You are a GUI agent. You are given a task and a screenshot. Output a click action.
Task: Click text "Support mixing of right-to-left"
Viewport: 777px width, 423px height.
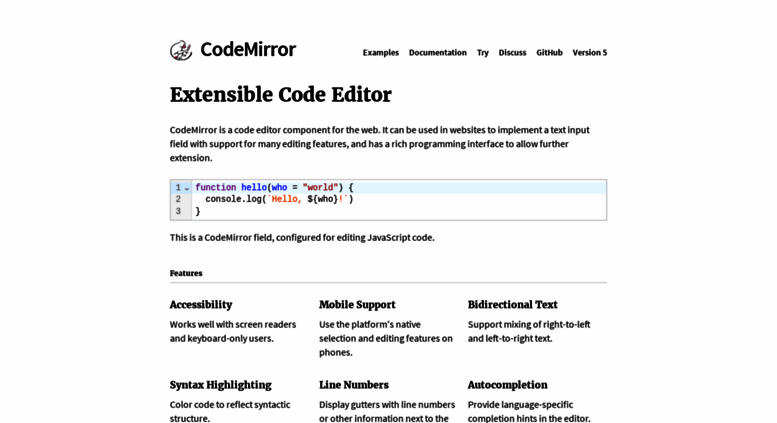tap(529, 324)
